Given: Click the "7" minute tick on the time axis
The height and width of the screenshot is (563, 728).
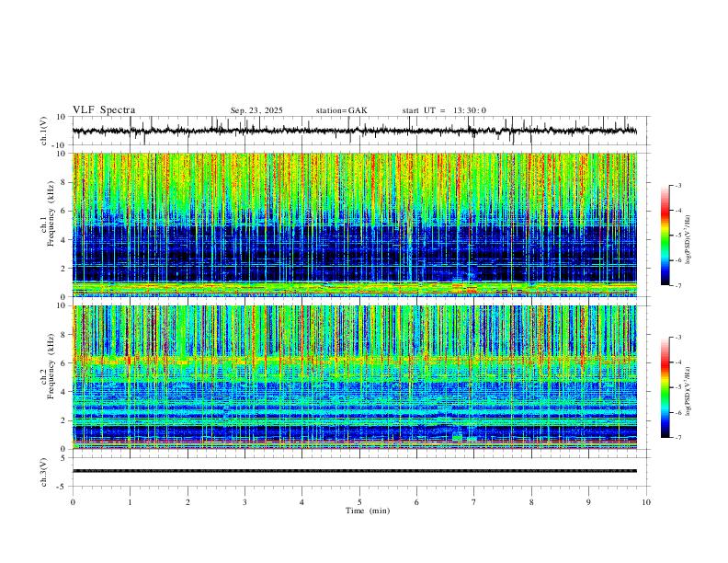Looking at the screenshot, I should pos(474,502).
